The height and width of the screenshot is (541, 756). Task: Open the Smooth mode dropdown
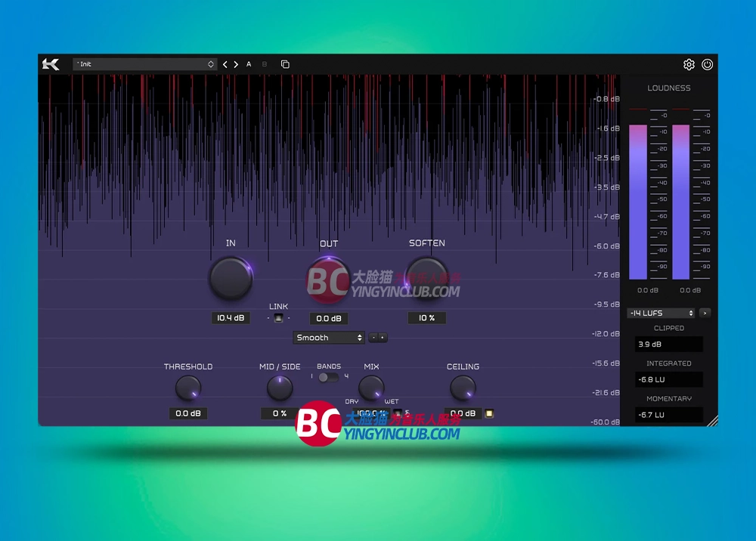click(329, 338)
